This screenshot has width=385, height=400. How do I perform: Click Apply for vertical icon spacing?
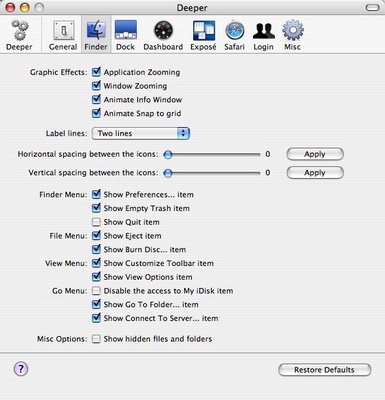click(x=315, y=173)
